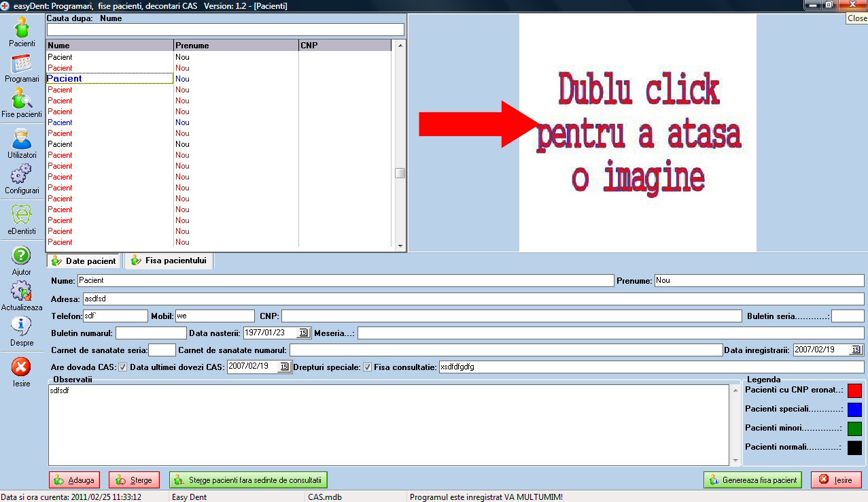Toggle the Drepturi speciale checkbox
The height and width of the screenshot is (502, 868).
[x=368, y=367]
